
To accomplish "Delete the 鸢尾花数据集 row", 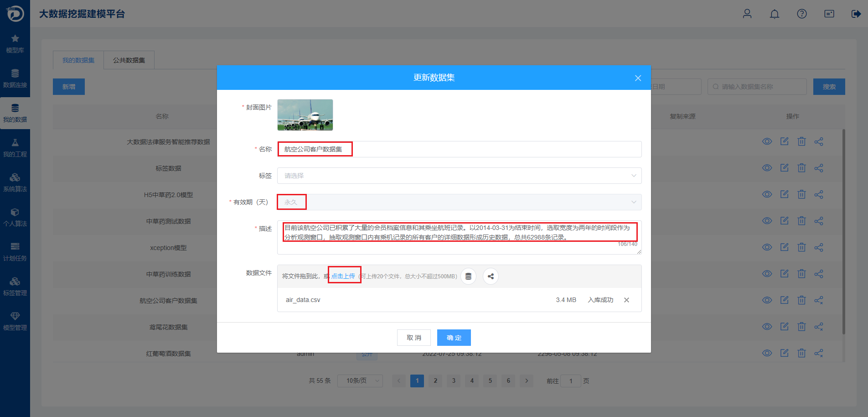I will [x=801, y=327].
